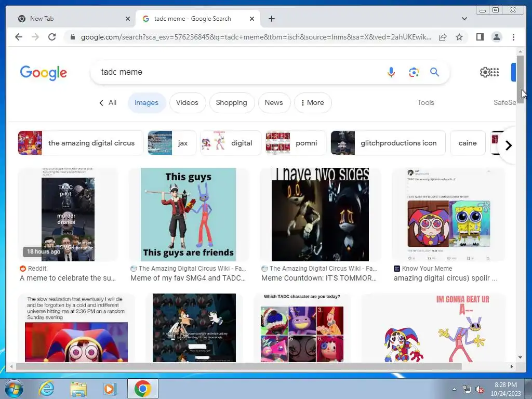The image size is (532, 399).
Task: Show next suggestion chips arrow
Action: [508, 145]
